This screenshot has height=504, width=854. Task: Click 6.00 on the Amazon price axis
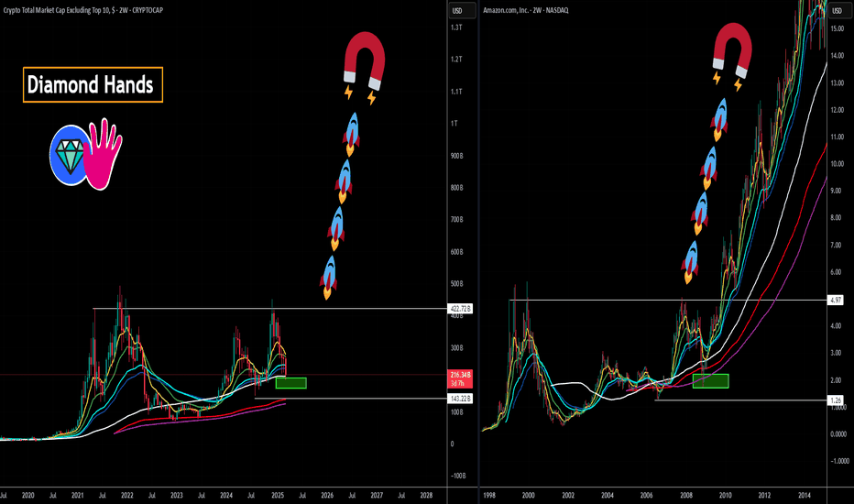(836, 272)
